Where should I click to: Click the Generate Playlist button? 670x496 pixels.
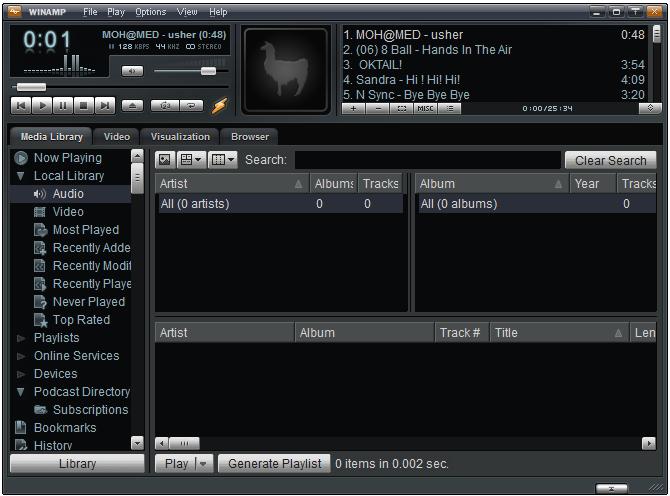tap(274, 464)
